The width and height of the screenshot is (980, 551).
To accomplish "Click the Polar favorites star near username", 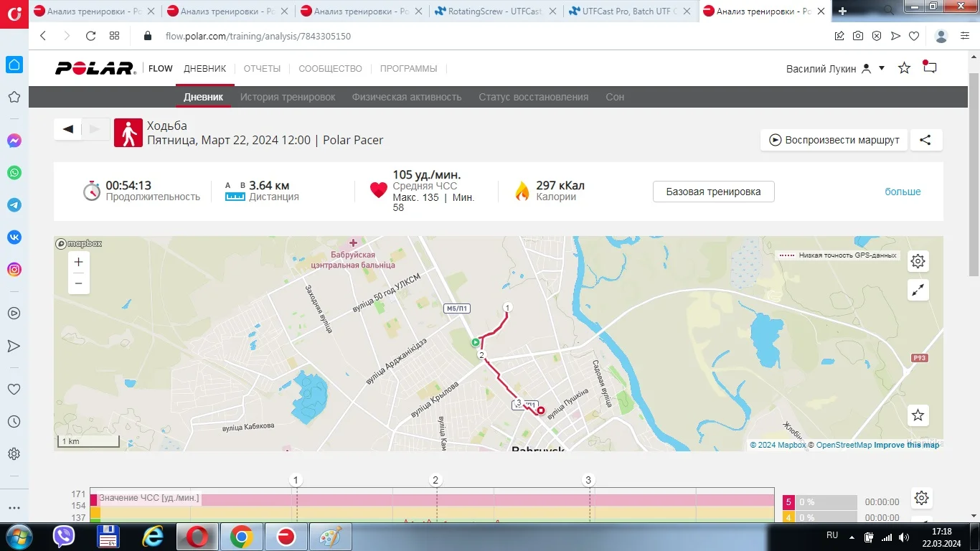I will [905, 68].
